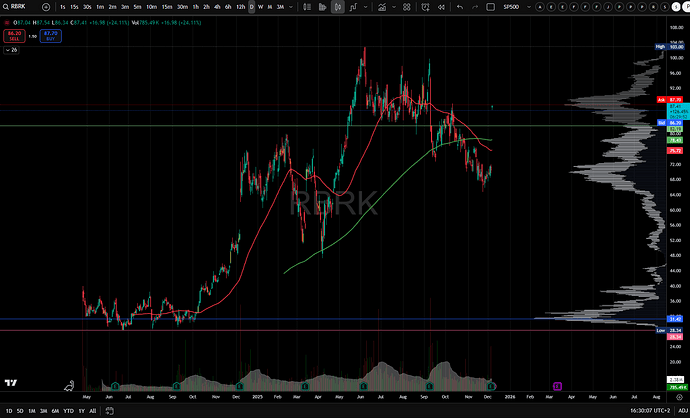
Task: Undo the last chart action
Action: tap(459, 7)
